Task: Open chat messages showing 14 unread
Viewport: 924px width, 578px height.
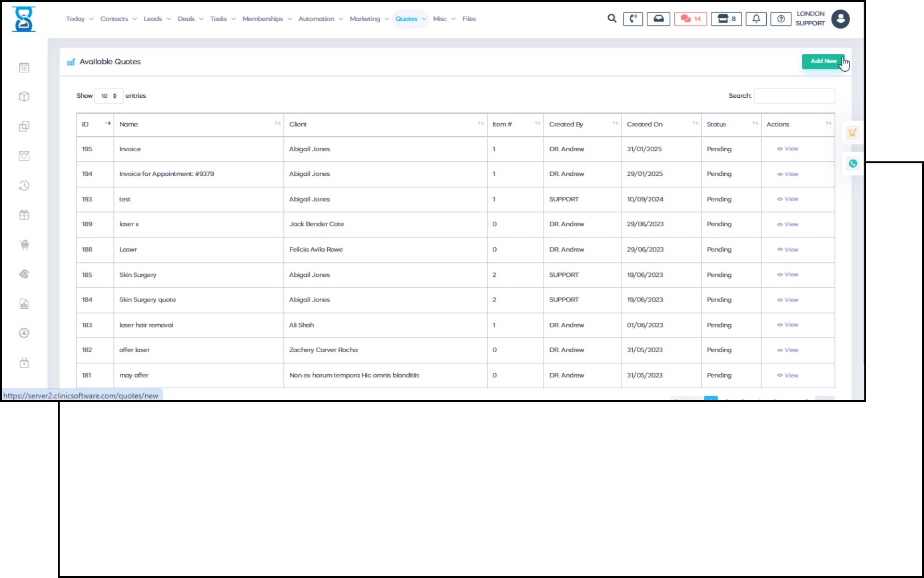Action: 690,19
